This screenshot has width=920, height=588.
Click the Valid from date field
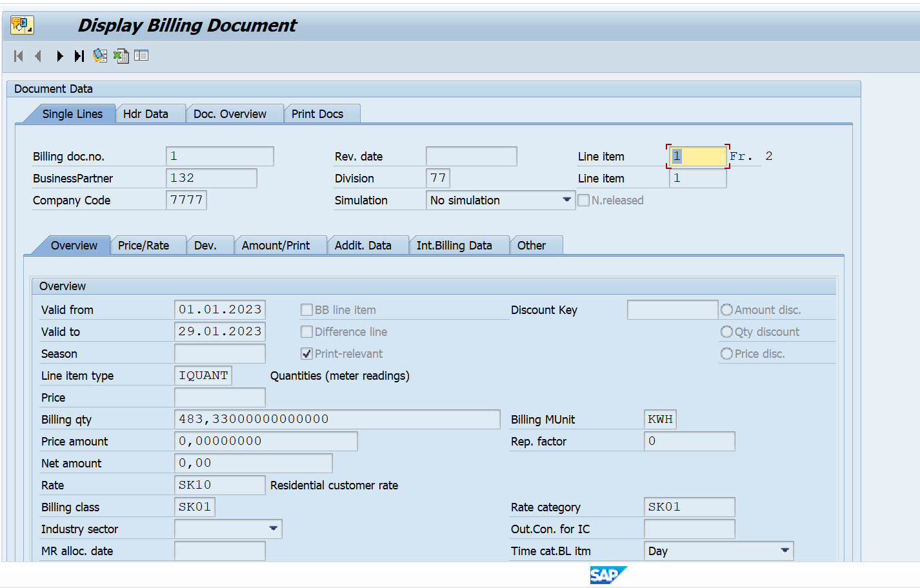(220, 310)
